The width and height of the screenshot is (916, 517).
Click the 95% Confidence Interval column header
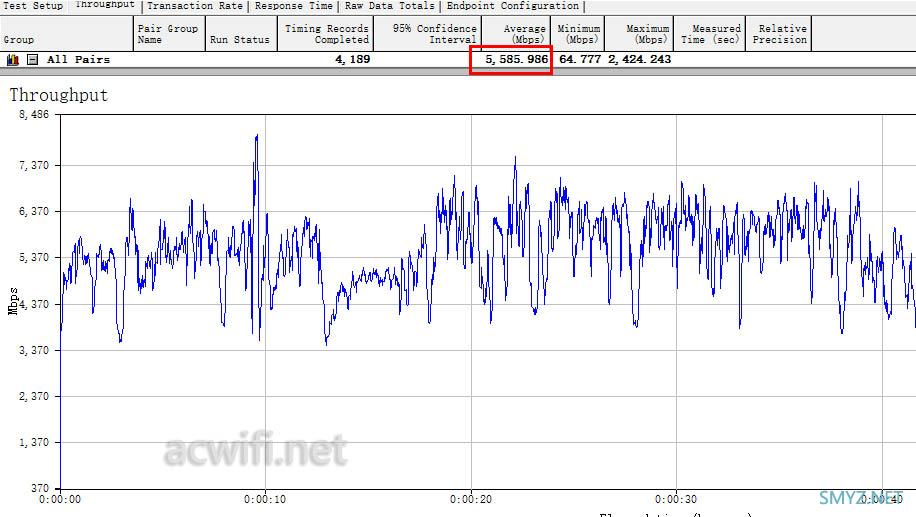[428, 34]
